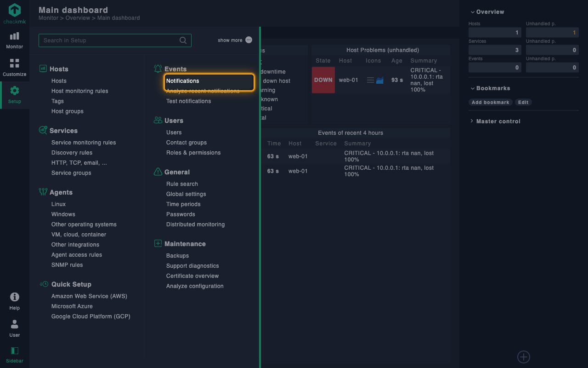Click the DOWN state cell for web-01
This screenshot has width=588, height=368.
pyautogui.click(x=323, y=80)
